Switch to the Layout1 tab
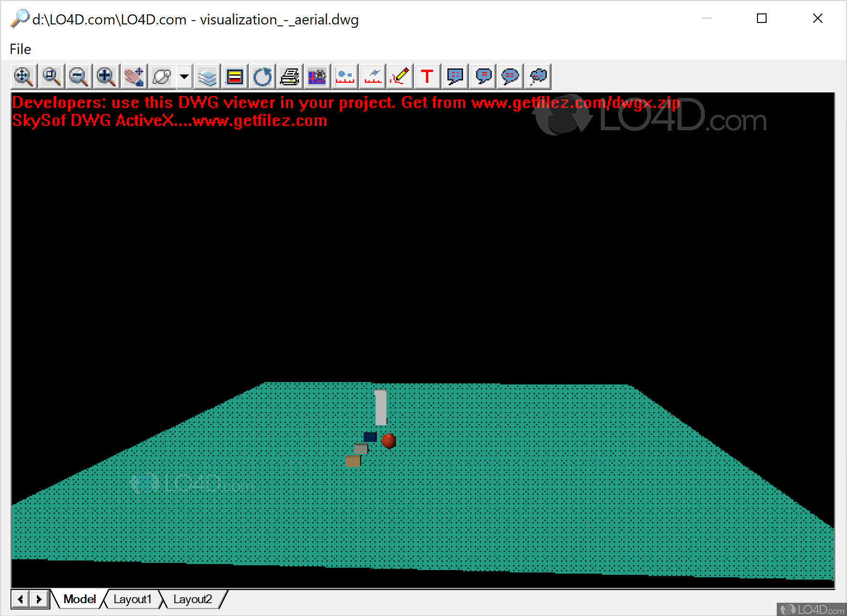 [x=132, y=599]
